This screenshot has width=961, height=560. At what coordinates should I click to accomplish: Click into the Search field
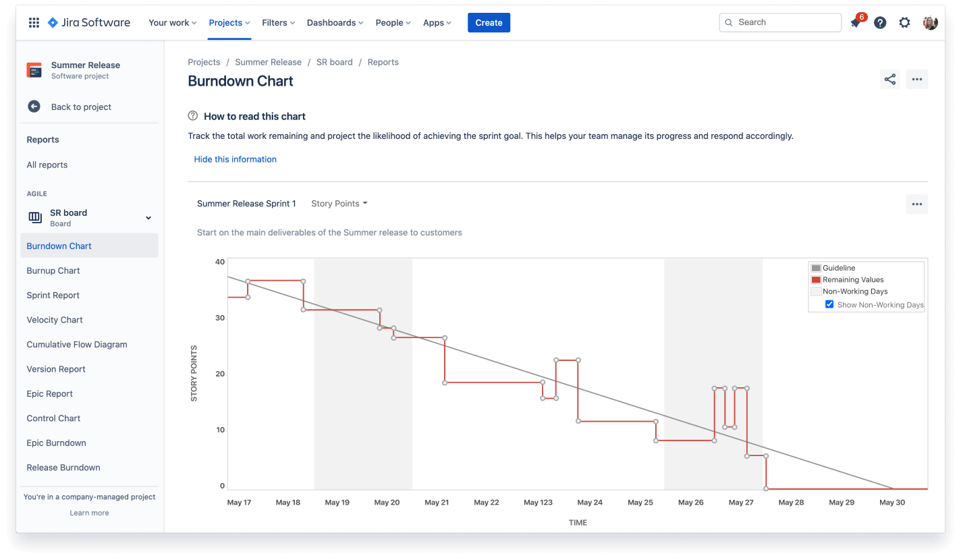[783, 23]
